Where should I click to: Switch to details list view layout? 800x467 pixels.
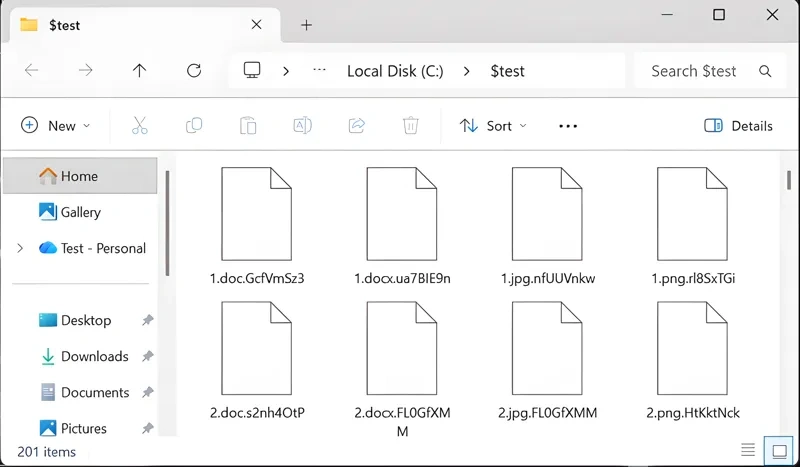click(x=747, y=450)
